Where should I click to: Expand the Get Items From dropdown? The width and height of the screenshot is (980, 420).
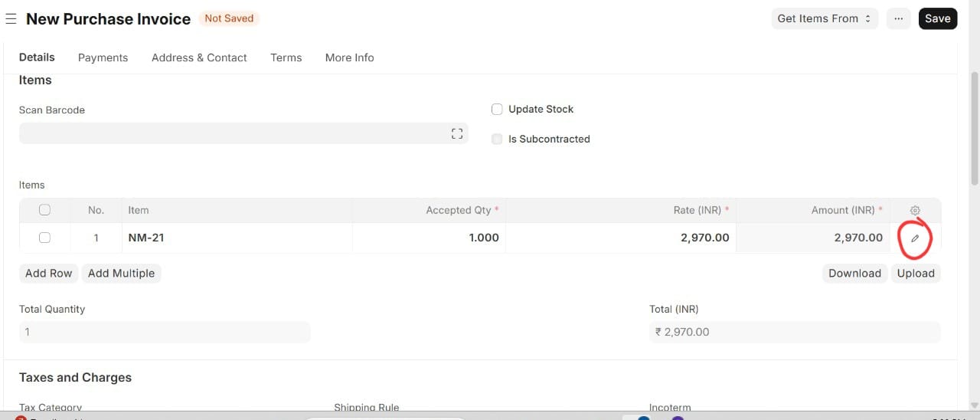coord(824,18)
